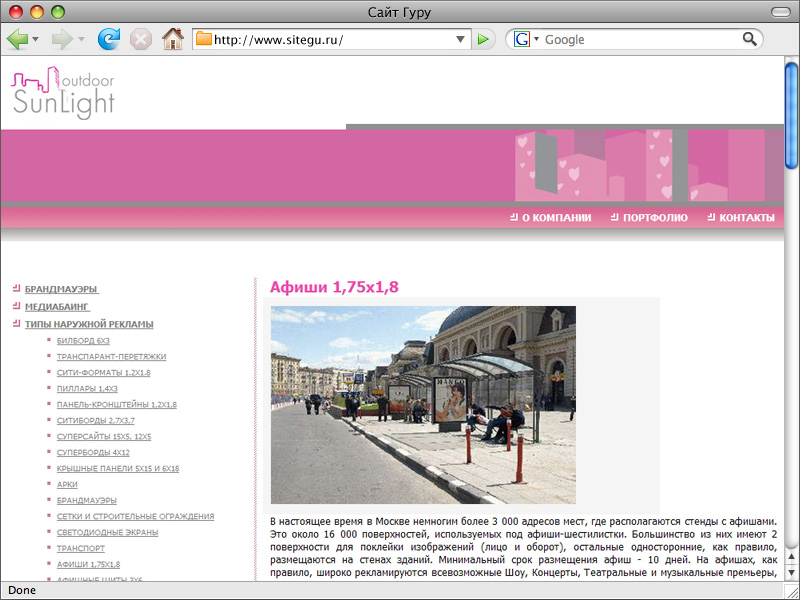Select СЕТКИ И СТРОИТЕЛЬНЫЕ ОГРАЖДЕНИЯ link
This screenshot has height=600, width=800.
coord(135,516)
